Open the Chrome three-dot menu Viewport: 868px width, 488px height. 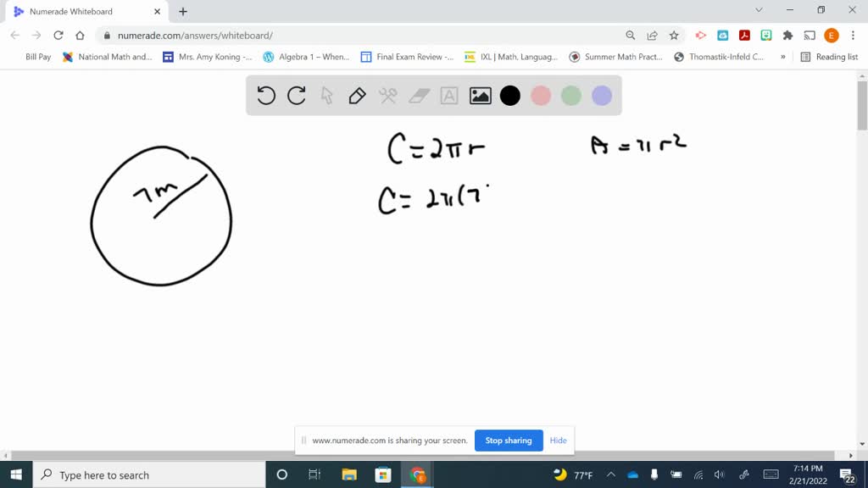pos(852,36)
